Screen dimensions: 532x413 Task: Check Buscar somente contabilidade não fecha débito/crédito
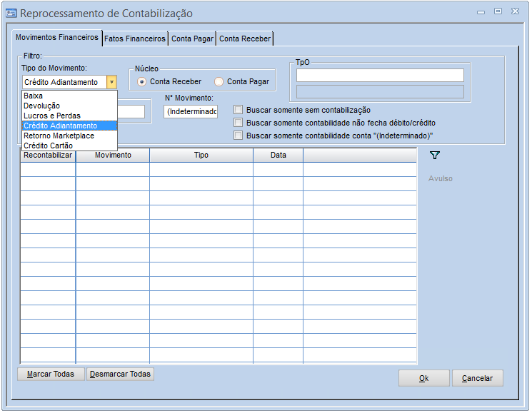[x=239, y=123]
